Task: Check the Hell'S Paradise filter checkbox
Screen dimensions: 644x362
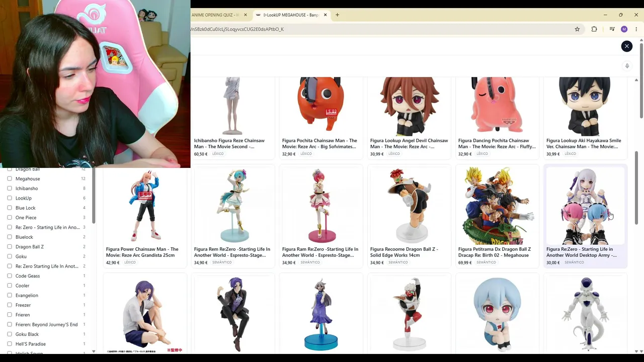Action: click(10, 344)
